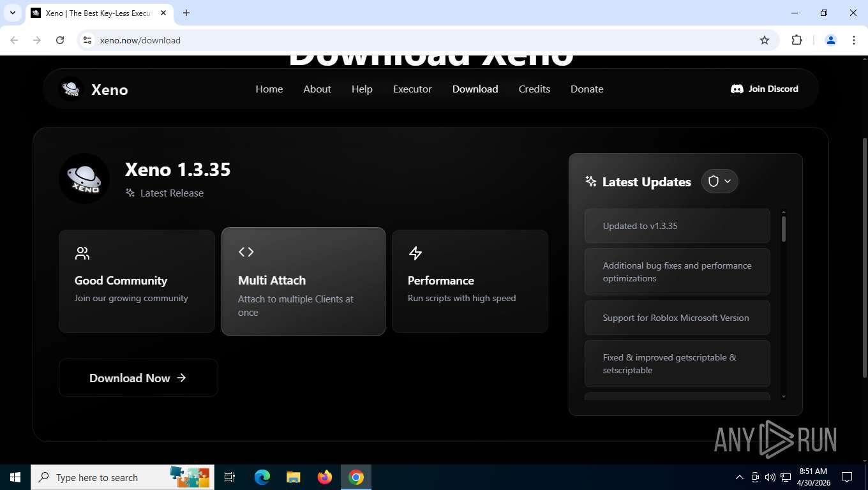Click the Download Now button

click(x=138, y=378)
